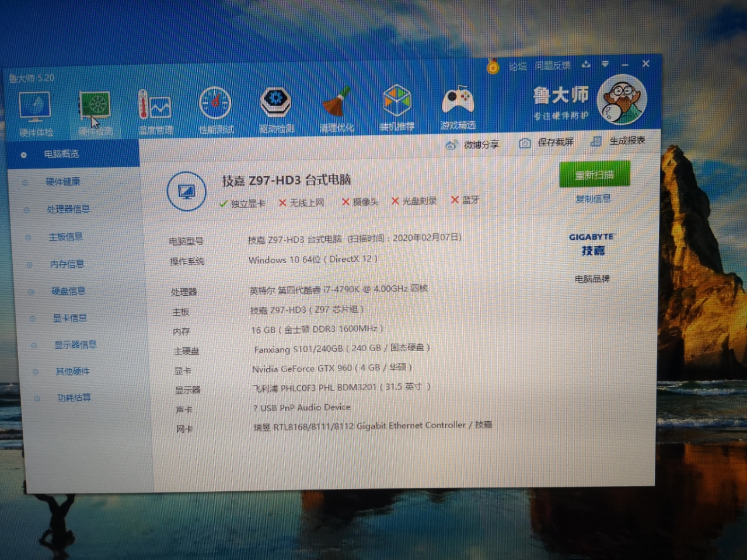
Task: Click the 飞利浦 PHLC0F3 monitor value
Action: tap(341, 387)
